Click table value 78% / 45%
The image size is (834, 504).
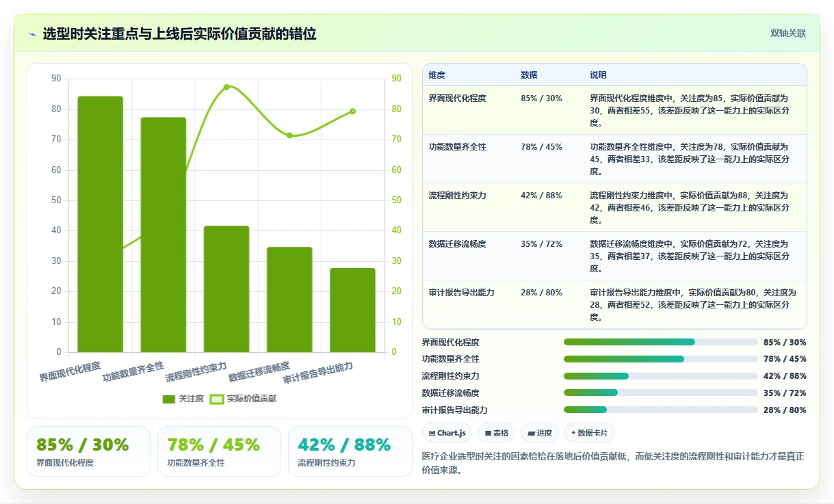click(x=541, y=147)
